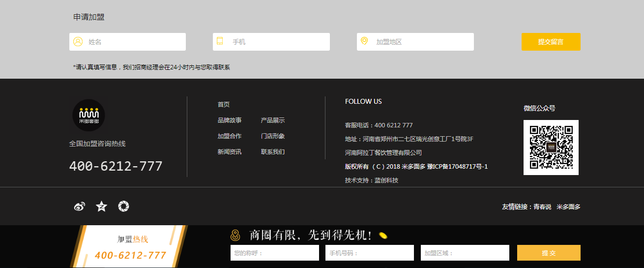Open the Weibo social icon

[x=79, y=207]
